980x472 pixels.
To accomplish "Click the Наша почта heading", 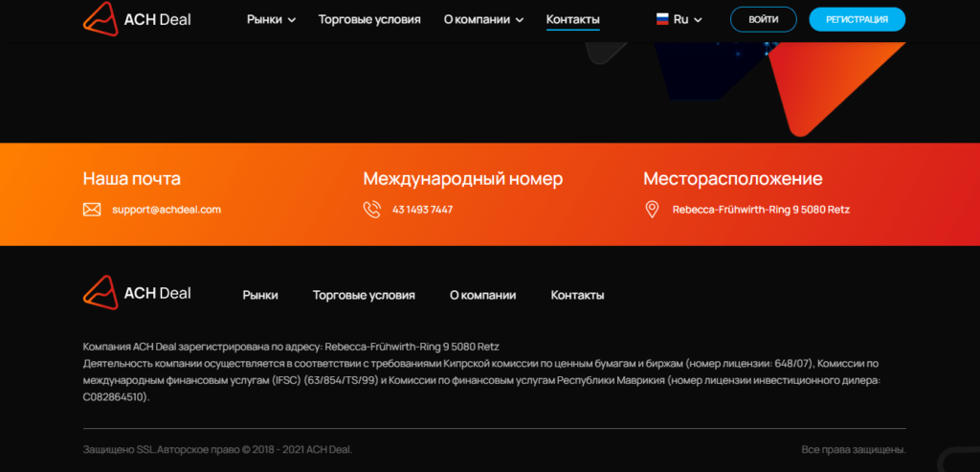I will 132,179.
